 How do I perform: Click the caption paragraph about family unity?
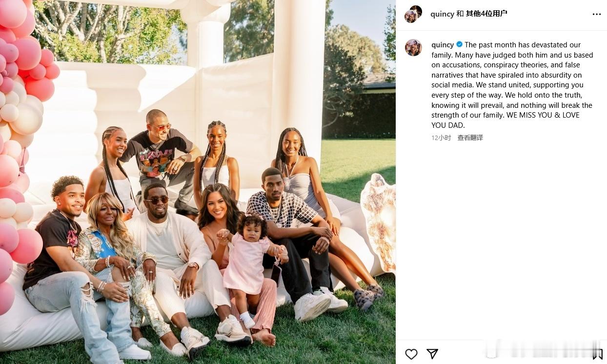[x=512, y=85]
